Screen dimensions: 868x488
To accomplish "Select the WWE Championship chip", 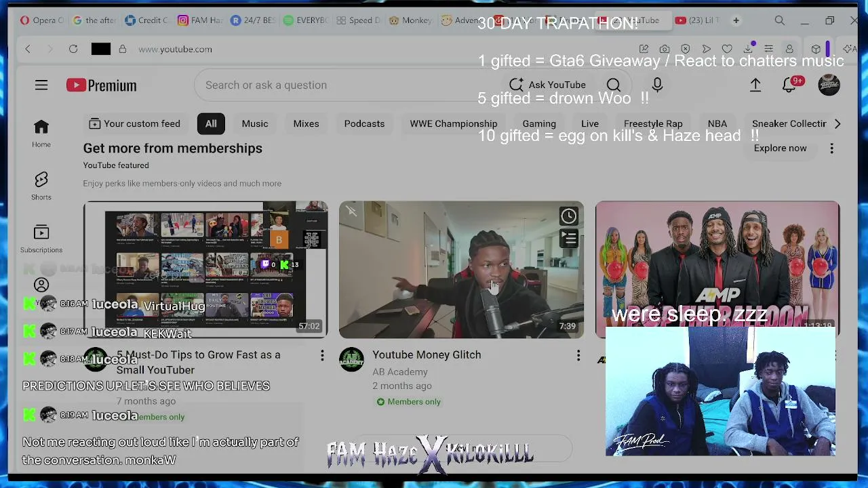I will [x=454, y=123].
